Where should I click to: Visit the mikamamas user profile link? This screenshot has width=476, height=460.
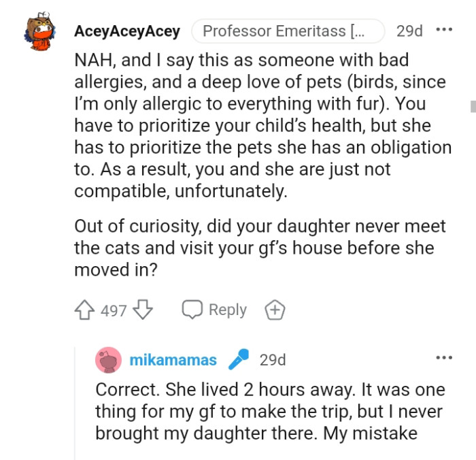(173, 360)
